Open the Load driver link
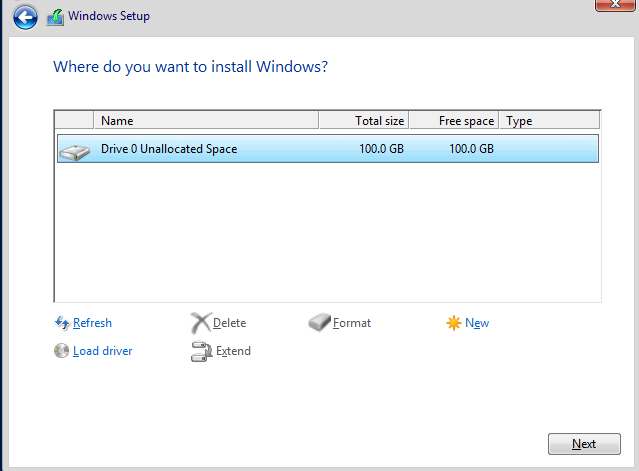The height and width of the screenshot is (471, 639). point(102,351)
